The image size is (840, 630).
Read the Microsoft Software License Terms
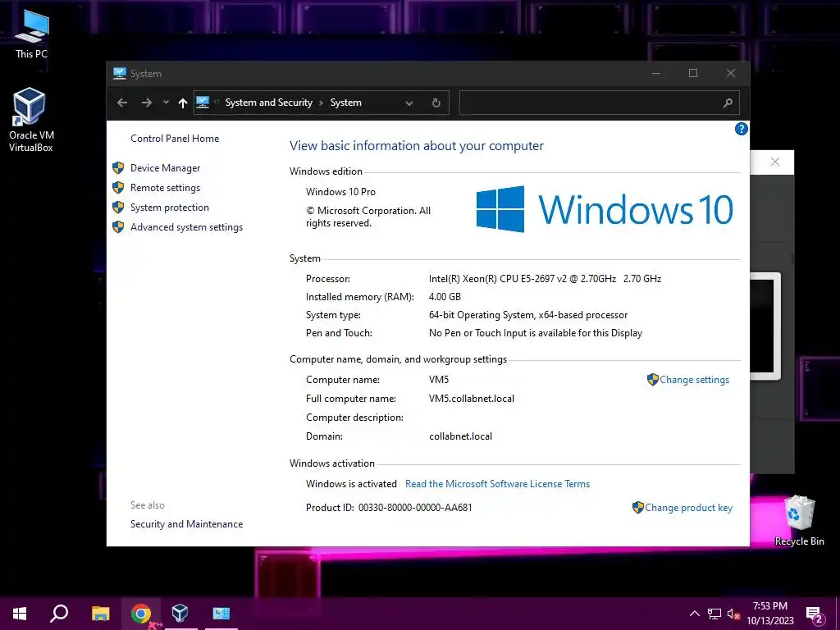click(x=497, y=484)
